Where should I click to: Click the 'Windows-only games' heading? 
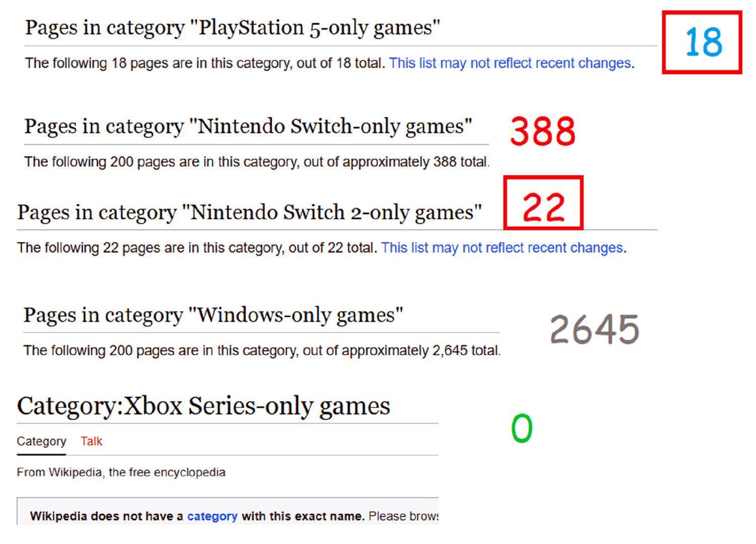pyautogui.click(x=213, y=315)
